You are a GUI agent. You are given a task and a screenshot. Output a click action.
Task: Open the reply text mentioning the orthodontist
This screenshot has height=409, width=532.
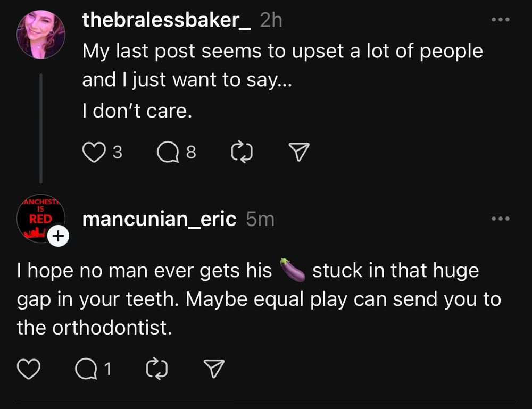click(259, 299)
